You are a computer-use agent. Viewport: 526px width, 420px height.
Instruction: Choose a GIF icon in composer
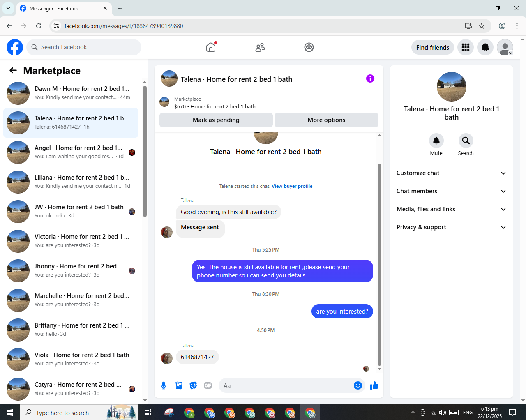[208, 385]
